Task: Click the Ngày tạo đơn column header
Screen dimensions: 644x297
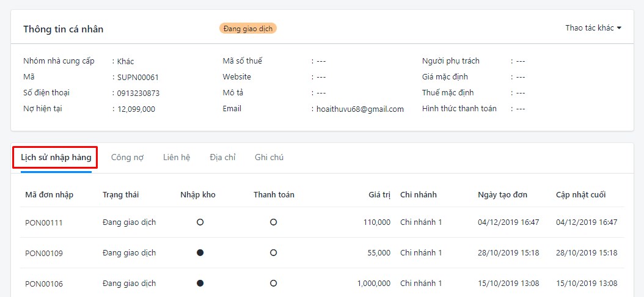Action: [x=503, y=195]
